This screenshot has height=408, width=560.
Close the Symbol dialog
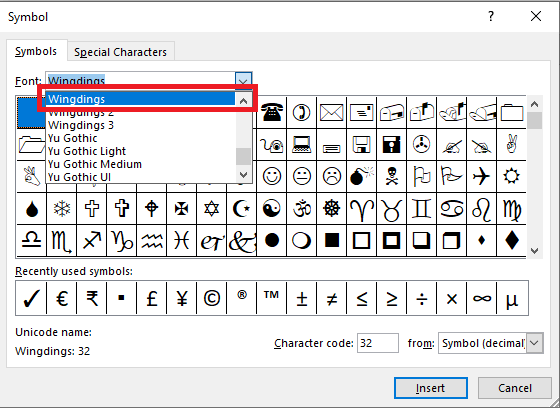536,16
